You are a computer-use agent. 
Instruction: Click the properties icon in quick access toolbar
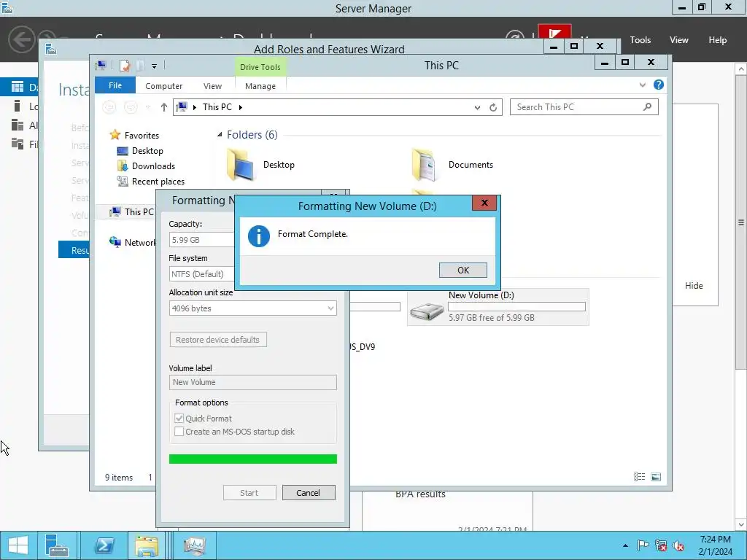pos(124,66)
